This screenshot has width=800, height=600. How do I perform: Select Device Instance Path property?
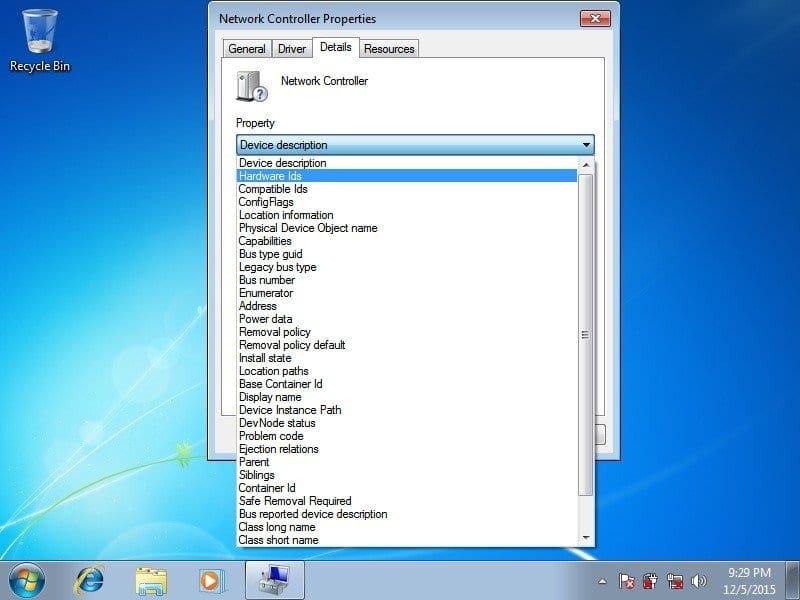407,410
